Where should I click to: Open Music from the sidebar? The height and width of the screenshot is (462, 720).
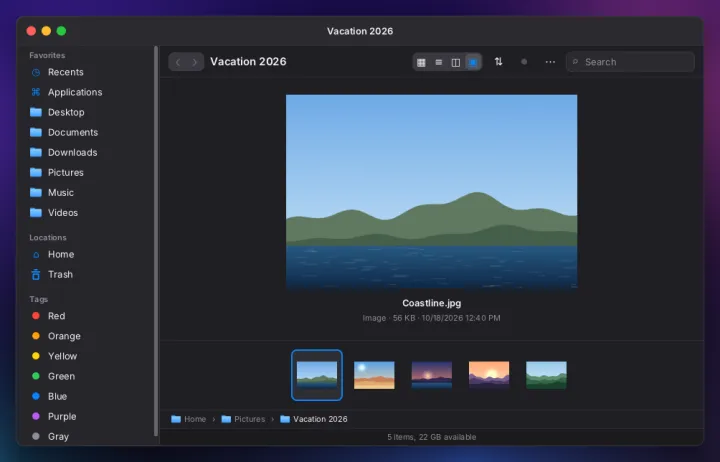[x=87, y=193]
